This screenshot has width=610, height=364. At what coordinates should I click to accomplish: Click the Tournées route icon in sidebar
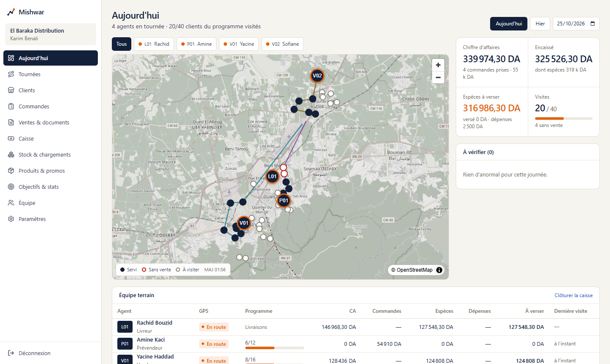tap(11, 74)
